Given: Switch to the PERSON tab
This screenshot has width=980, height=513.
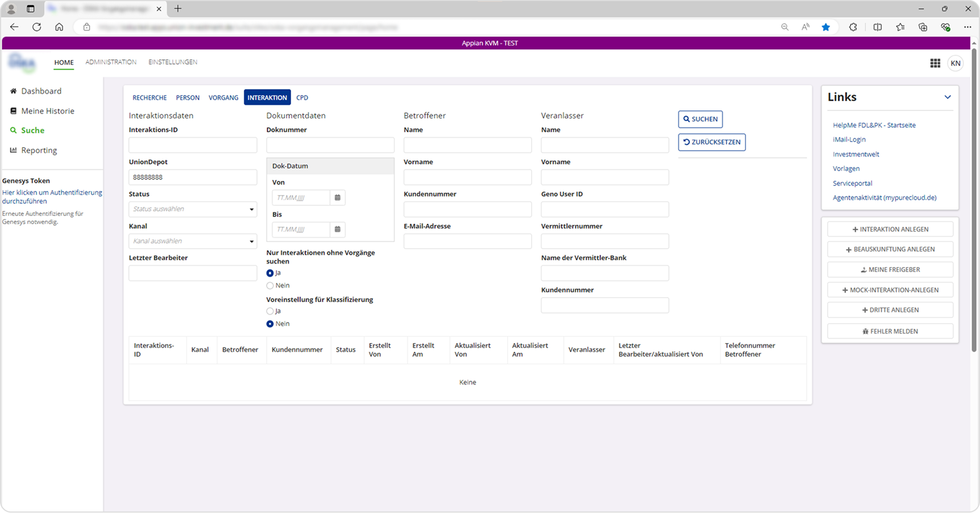Looking at the screenshot, I should pos(188,98).
